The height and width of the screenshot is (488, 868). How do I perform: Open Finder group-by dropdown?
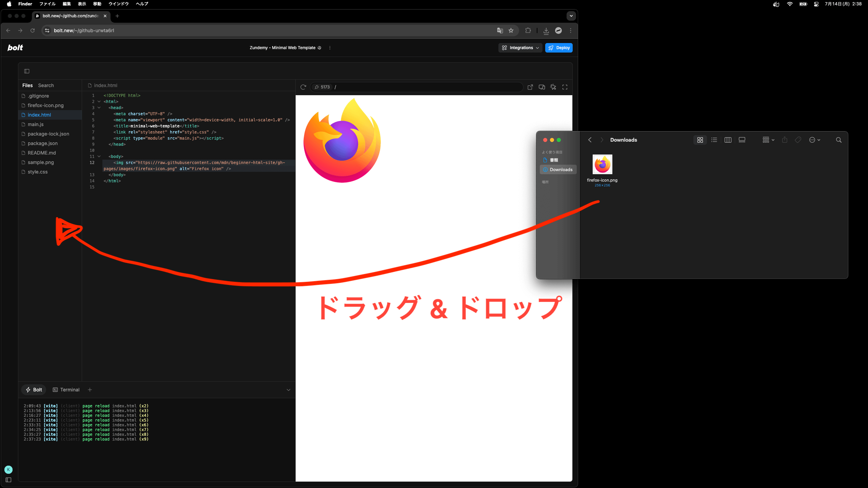click(x=768, y=140)
